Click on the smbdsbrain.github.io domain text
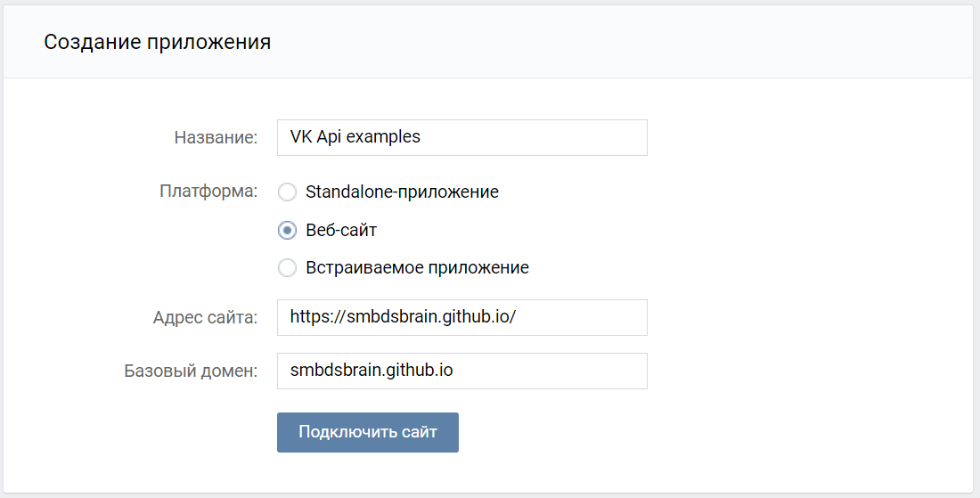 [372, 371]
